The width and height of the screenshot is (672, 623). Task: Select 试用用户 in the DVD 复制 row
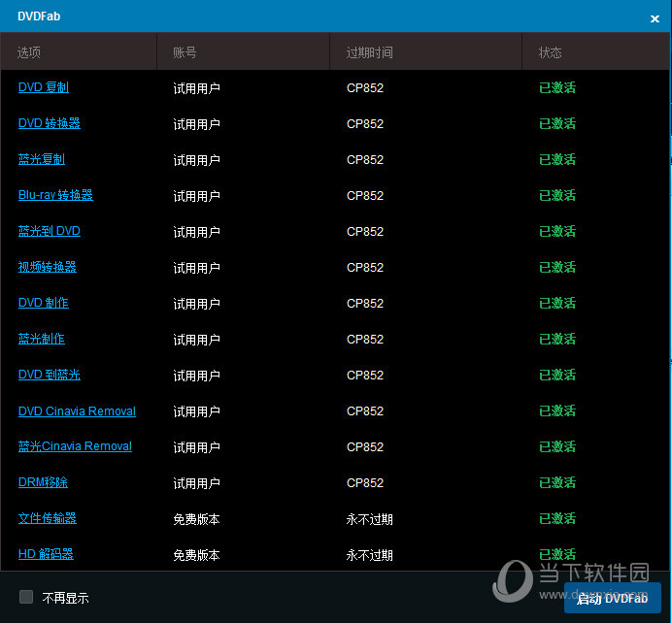click(x=197, y=88)
